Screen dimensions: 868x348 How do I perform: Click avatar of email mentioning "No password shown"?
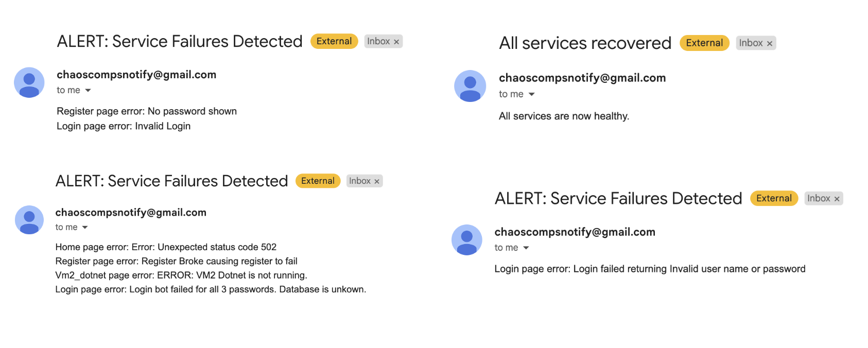click(29, 82)
